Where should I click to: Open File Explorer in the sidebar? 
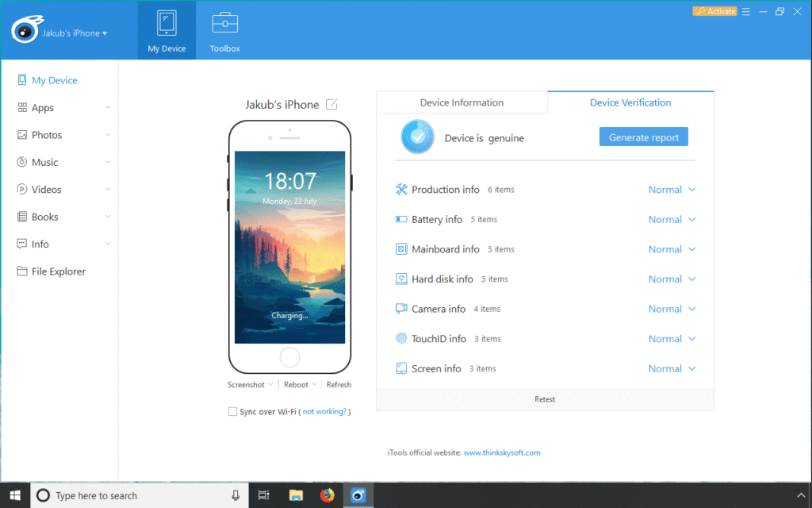point(59,271)
